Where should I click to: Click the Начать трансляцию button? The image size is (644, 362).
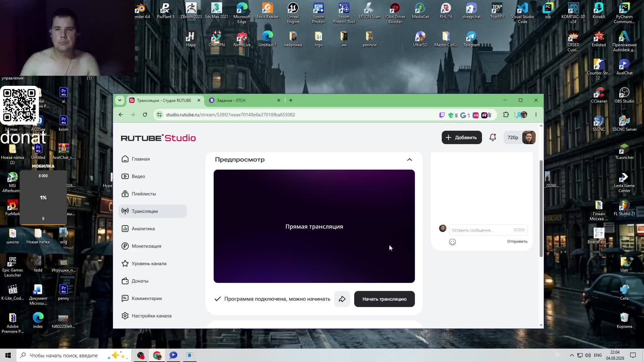pyautogui.click(x=384, y=299)
